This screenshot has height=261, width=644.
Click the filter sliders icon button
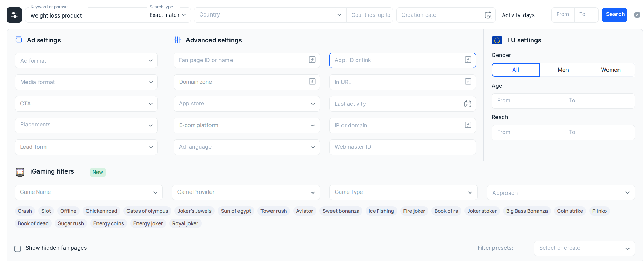(14, 15)
